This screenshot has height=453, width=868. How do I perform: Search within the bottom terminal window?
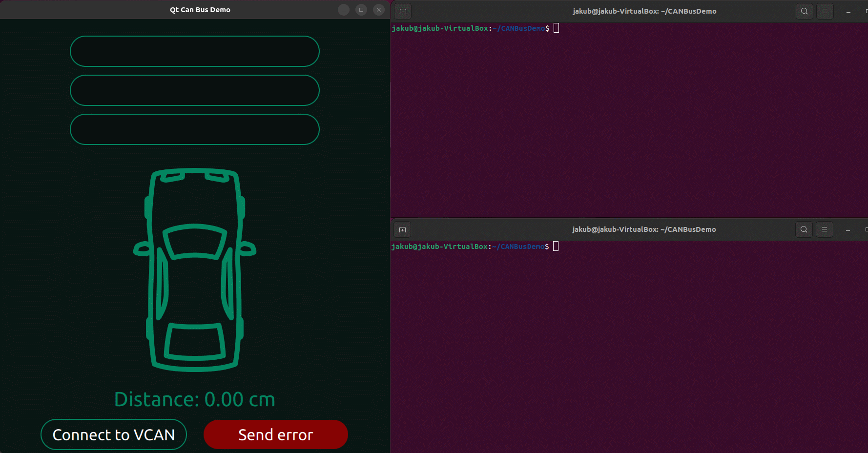(804, 229)
